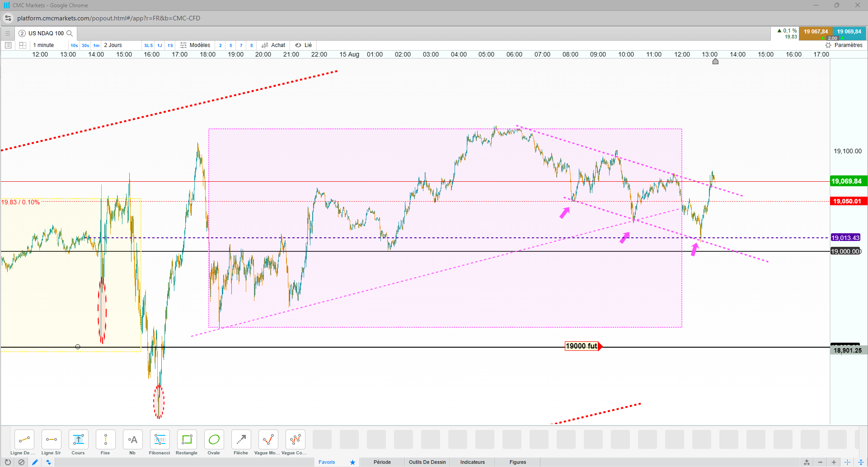Screen dimensions: 868x467
Task: Choose the Ovale shape tool
Action: (214, 442)
